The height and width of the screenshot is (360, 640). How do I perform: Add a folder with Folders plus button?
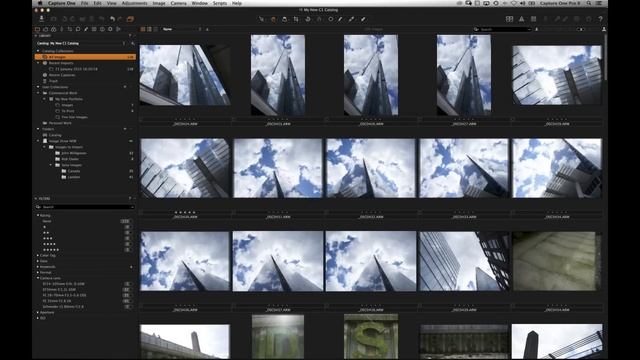pyautogui.click(x=125, y=129)
